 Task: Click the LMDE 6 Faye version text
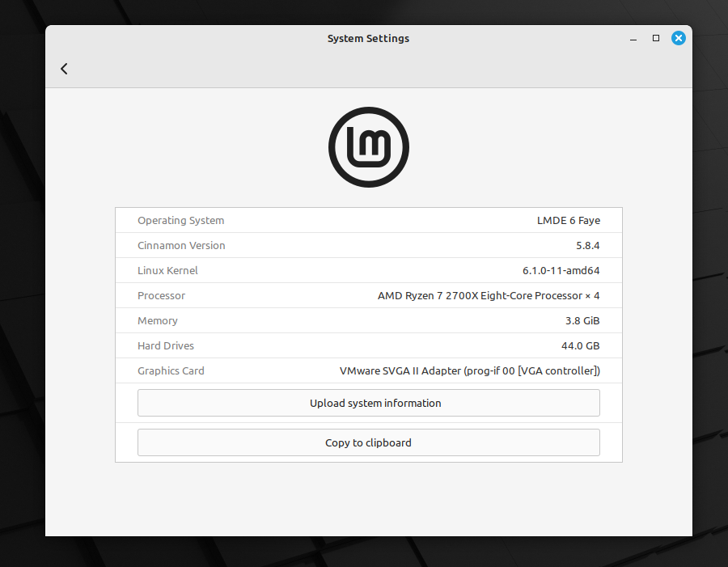tap(569, 220)
